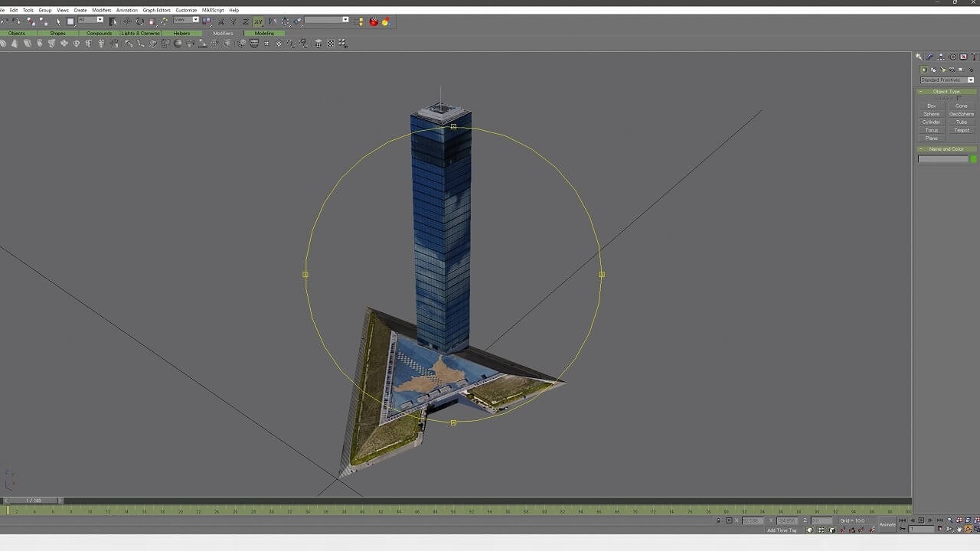The width and height of the screenshot is (980, 551).
Task: Open the Standard Primitives dropdown
Action: (946, 80)
